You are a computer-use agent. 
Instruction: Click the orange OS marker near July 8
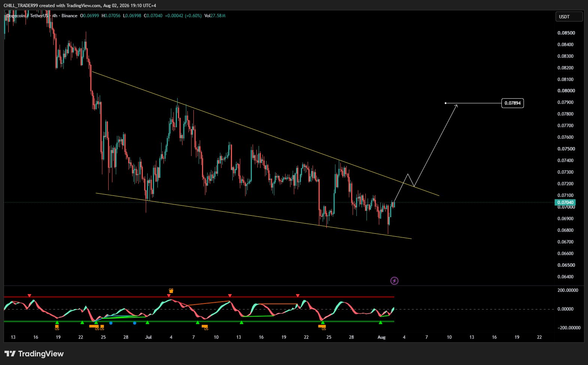[205, 327]
